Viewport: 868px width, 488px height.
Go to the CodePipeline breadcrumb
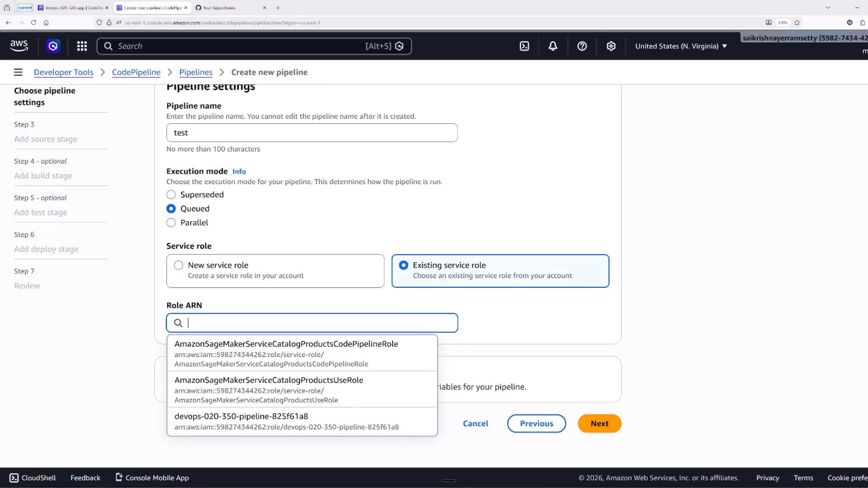pos(136,72)
